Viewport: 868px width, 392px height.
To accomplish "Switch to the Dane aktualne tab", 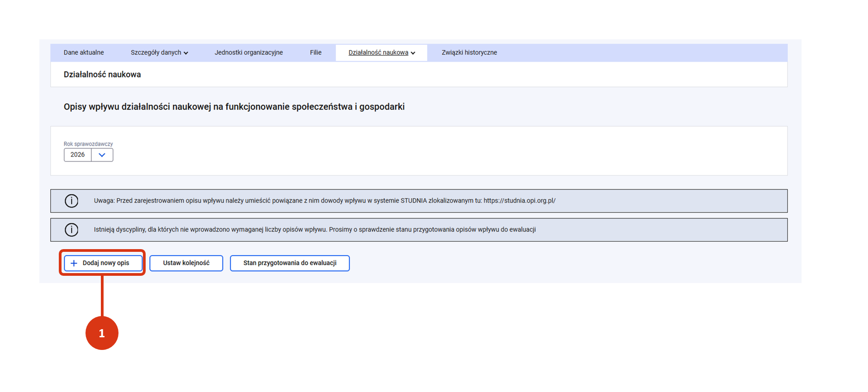I will tap(84, 52).
